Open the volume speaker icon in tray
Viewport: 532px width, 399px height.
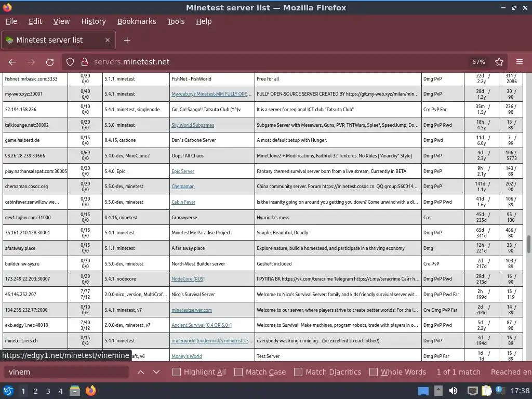pyautogui.click(x=453, y=391)
